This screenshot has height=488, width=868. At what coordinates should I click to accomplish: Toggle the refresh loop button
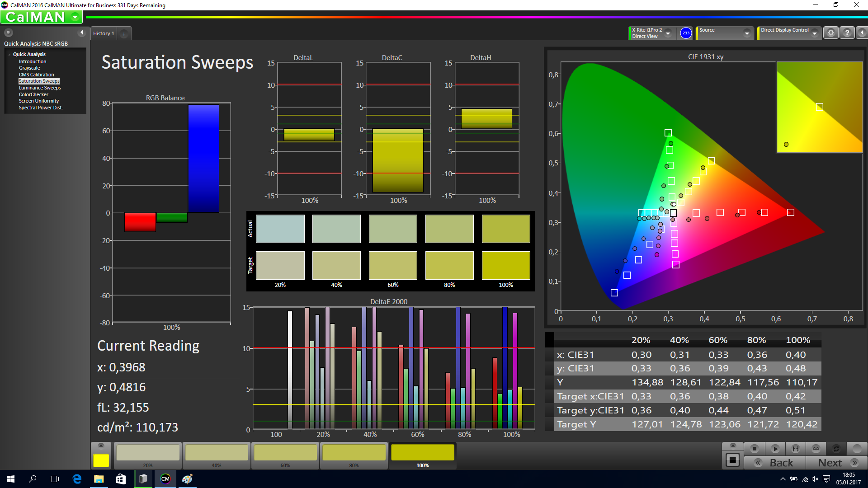coord(836,449)
